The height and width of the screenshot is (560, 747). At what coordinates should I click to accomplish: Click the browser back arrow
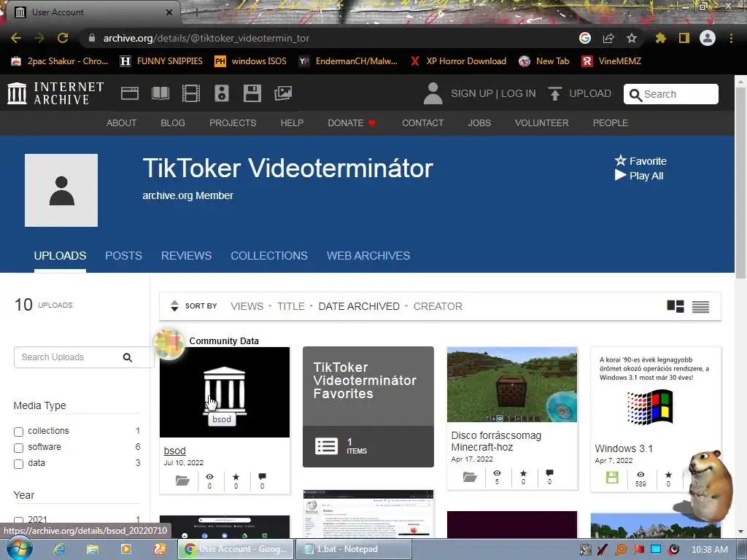(x=16, y=38)
